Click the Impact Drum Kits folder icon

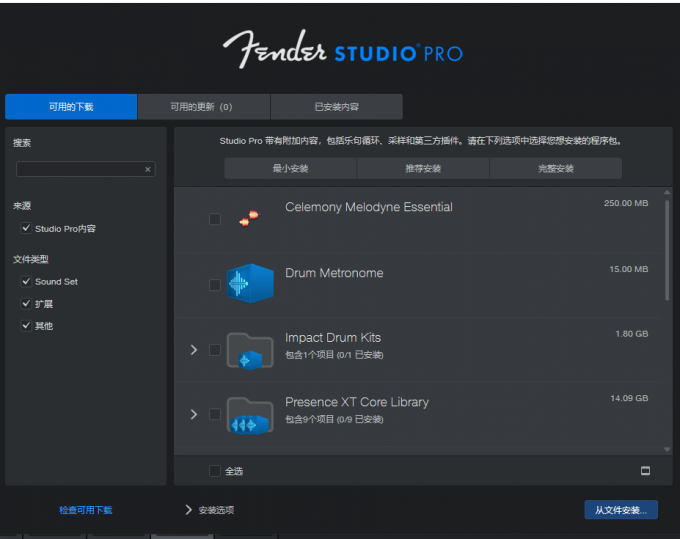250,351
